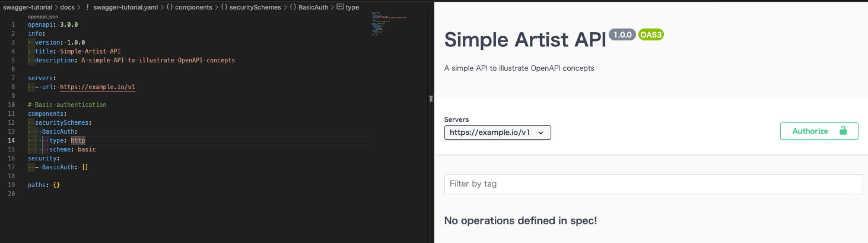Screen dimensions: 868x243
Task: Click the BasicAuth breadcrumb
Action: click(x=313, y=7)
